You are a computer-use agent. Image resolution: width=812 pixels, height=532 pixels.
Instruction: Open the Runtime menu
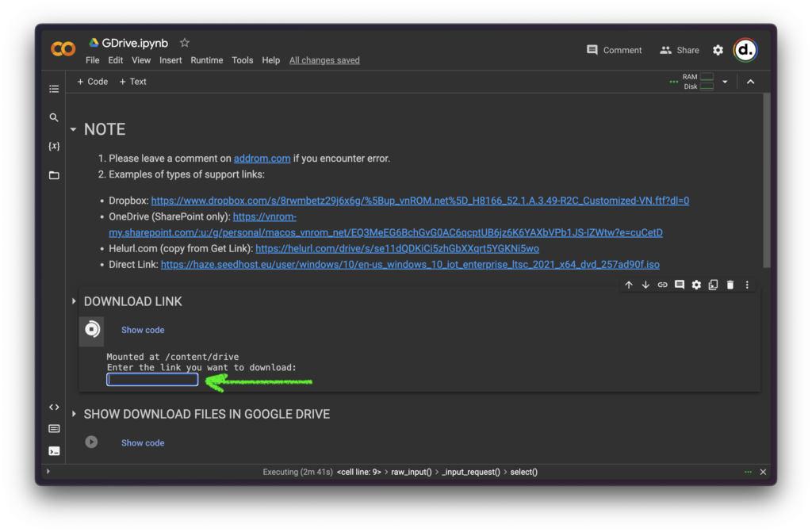[207, 60]
